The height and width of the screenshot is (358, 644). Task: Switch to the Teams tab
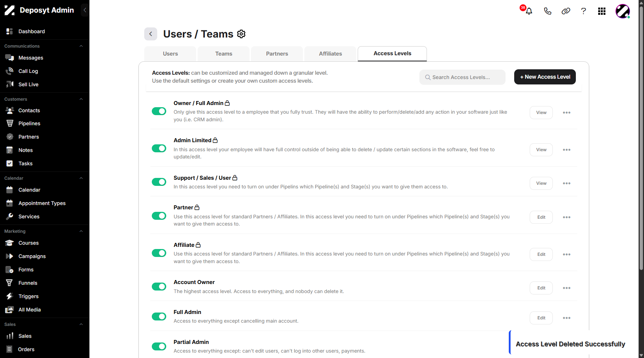224,54
